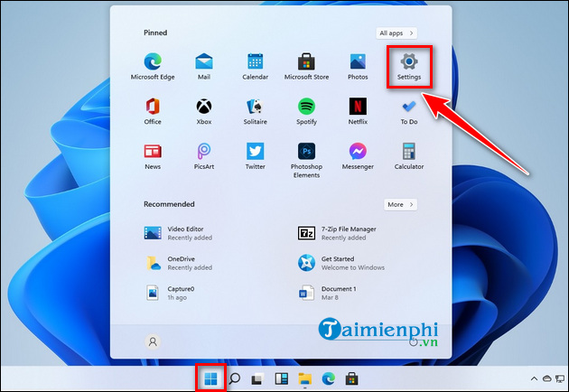Open Spotify
Screen dimensions: 569x392
(307, 111)
